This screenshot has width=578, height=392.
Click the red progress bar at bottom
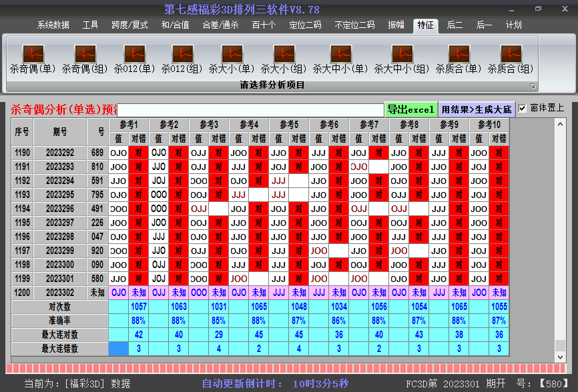click(x=286, y=369)
